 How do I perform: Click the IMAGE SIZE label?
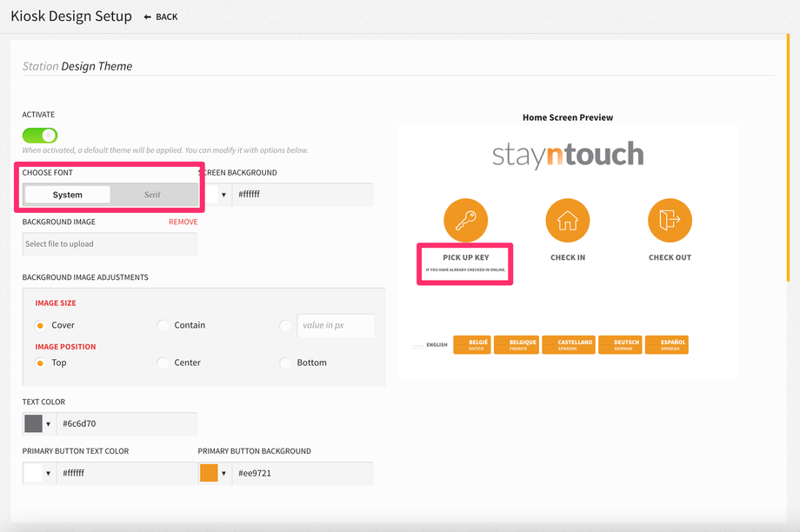(x=56, y=303)
